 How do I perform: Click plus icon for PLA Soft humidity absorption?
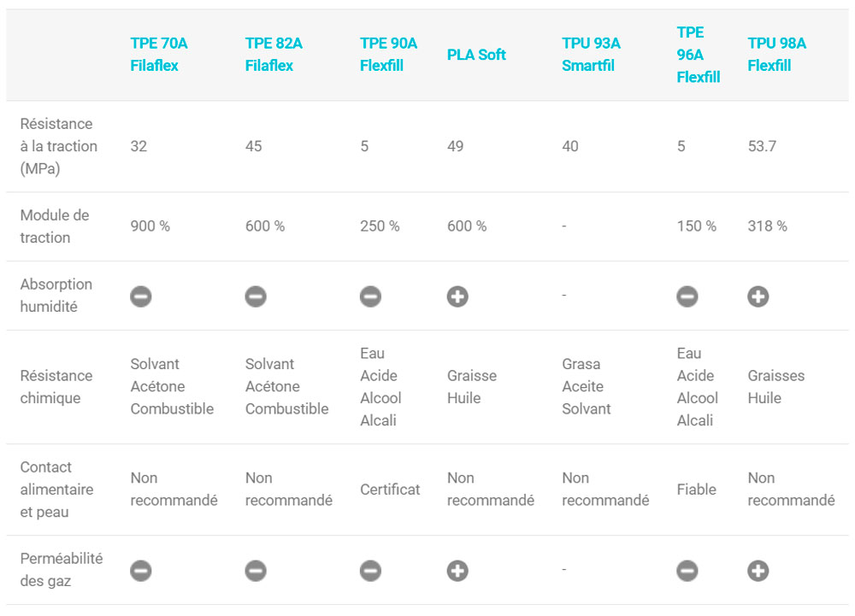(x=457, y=296)
